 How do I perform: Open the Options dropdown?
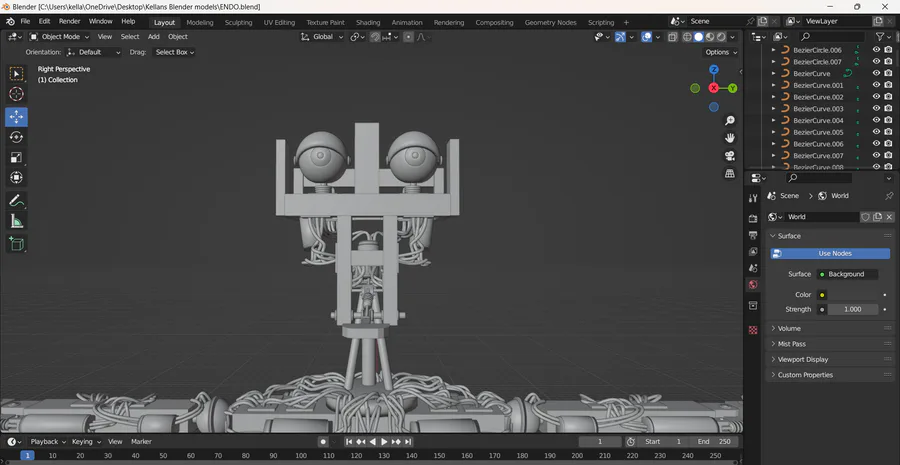(x=721, y=52)
